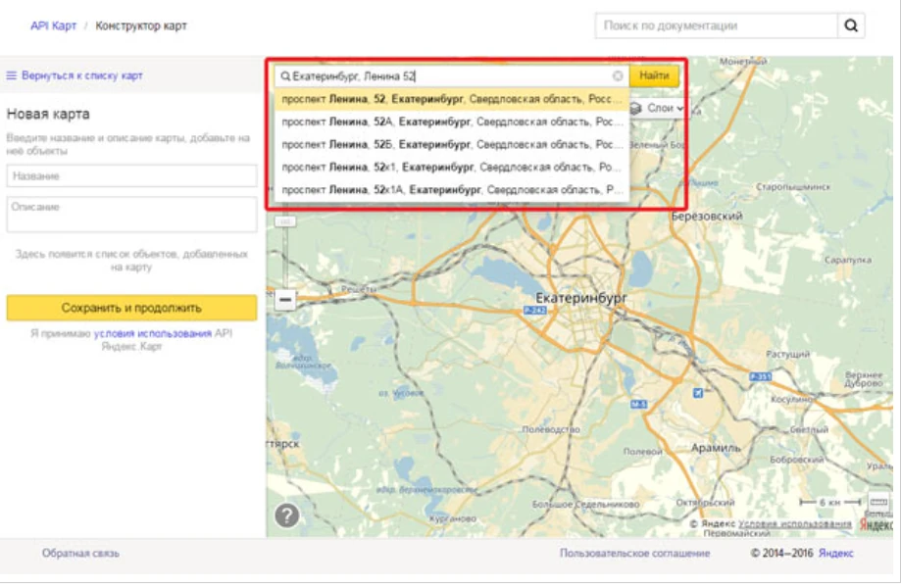Open the question mark help button
This screenshot has height=588, width=901.
(286, 515)
